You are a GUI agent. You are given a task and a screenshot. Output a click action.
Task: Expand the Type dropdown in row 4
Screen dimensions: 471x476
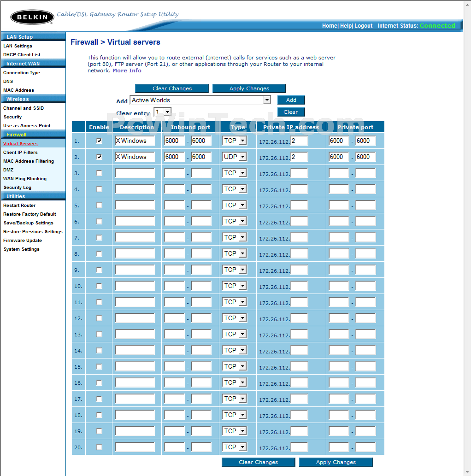(x=235, y=189)
